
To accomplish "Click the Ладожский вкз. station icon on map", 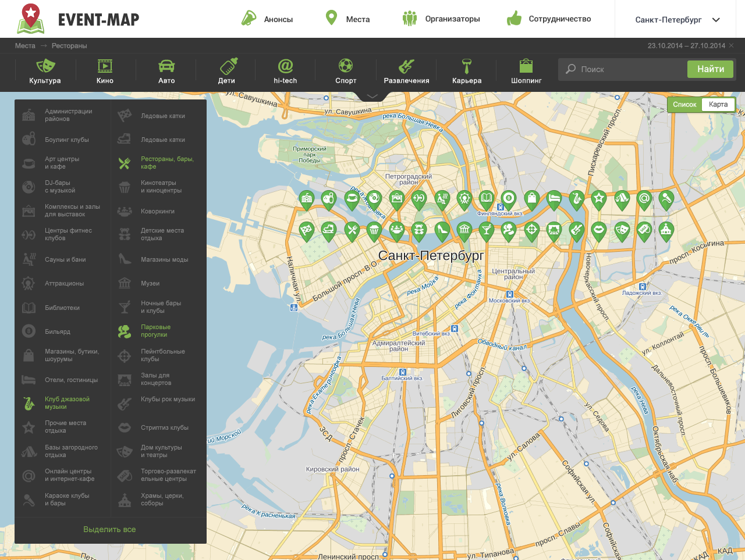I will [x=643, y=286].
